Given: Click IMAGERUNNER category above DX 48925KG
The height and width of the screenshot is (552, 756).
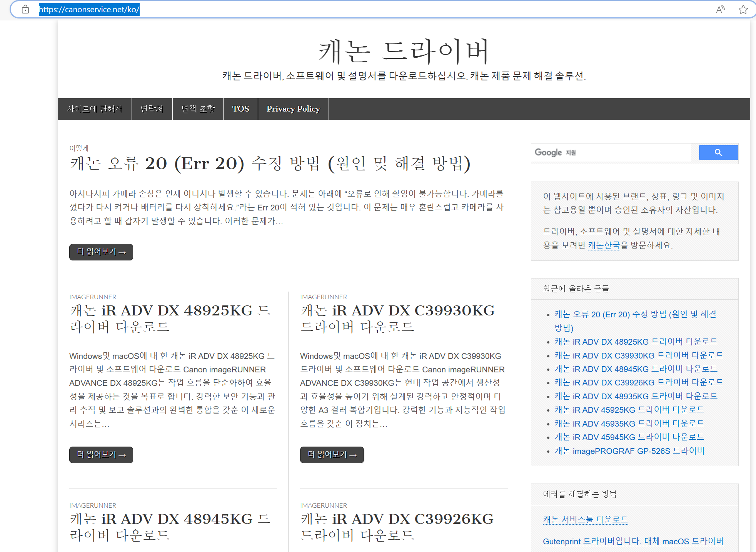Looking at the screenshot, I should pos(93,297).
